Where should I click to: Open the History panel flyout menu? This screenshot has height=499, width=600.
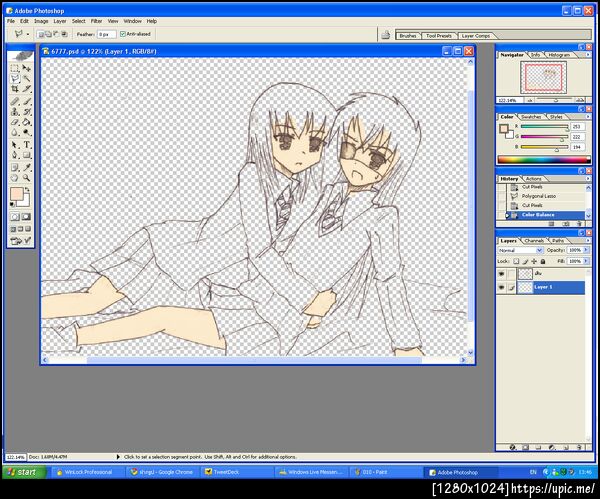pyautogui.click(x=588, y=179)
